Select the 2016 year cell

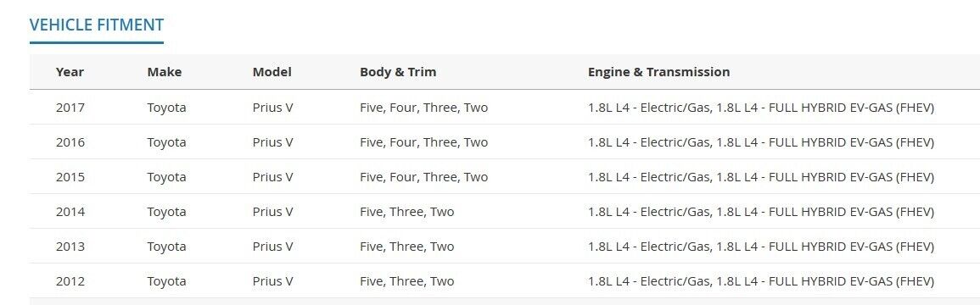pos(70,142)
